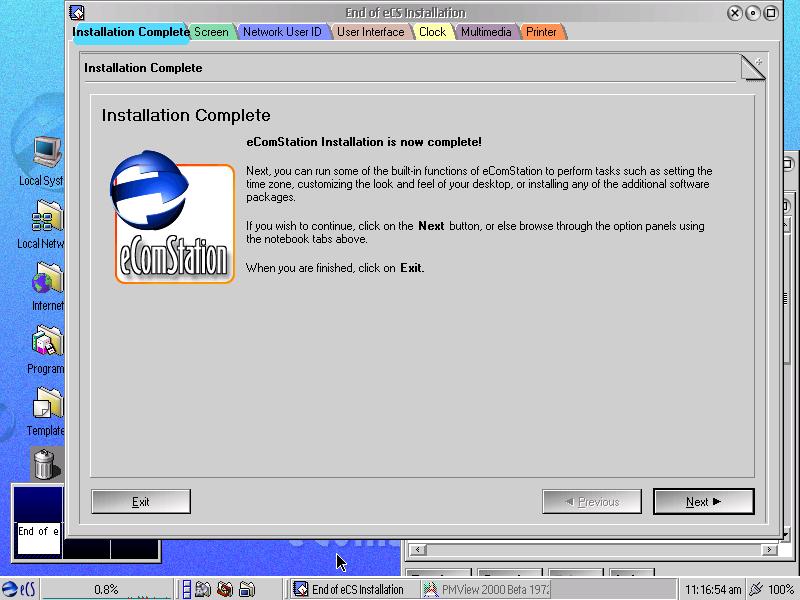Select the Clock tab
Image resolution: width=800 pixels, height=600 pixels.
click(x=433, y=32)
